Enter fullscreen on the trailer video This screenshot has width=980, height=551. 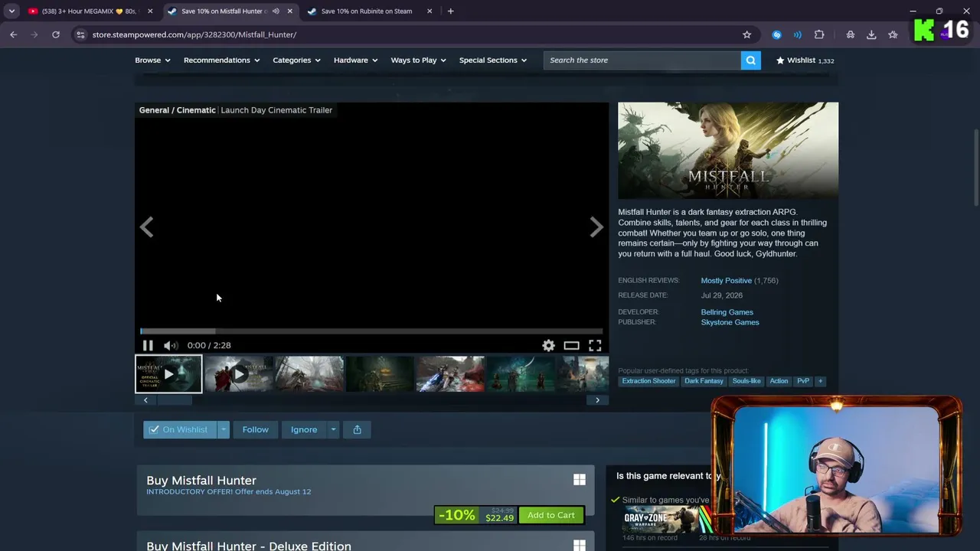[x=595, y=346]
